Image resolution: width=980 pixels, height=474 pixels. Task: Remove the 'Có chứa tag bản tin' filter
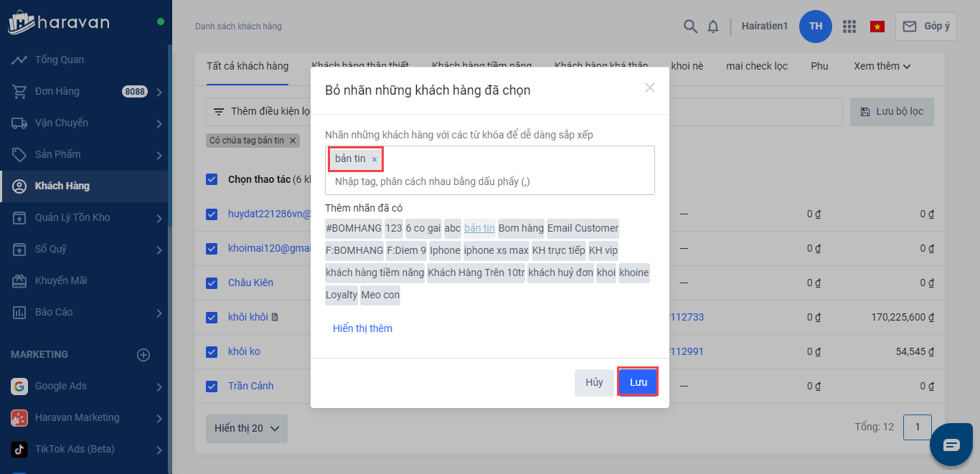293,141
